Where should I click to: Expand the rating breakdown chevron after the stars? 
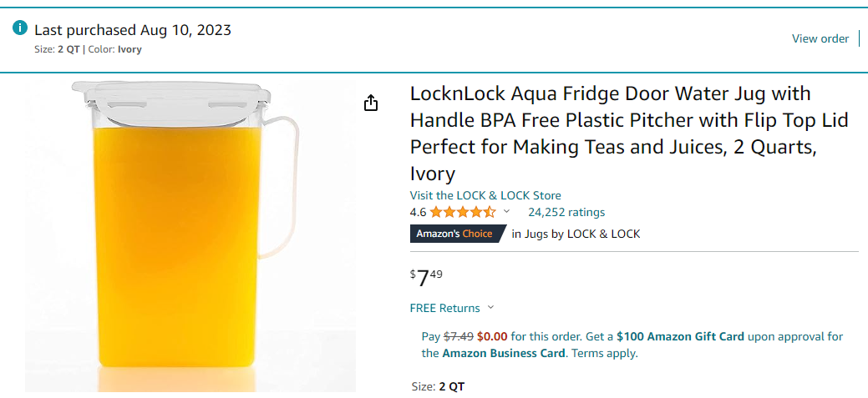pos(506,212)
